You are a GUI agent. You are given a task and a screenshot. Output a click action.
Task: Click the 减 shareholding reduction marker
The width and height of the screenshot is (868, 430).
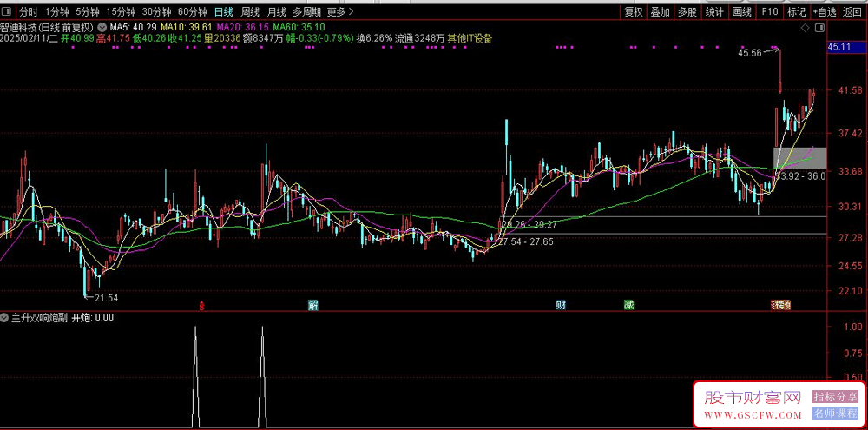(628, 304)
